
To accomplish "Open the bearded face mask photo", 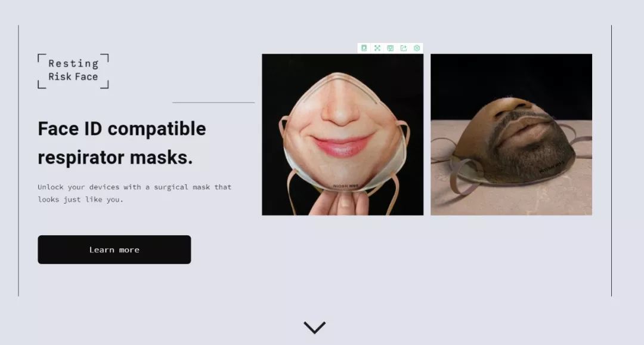I will 512,134.
